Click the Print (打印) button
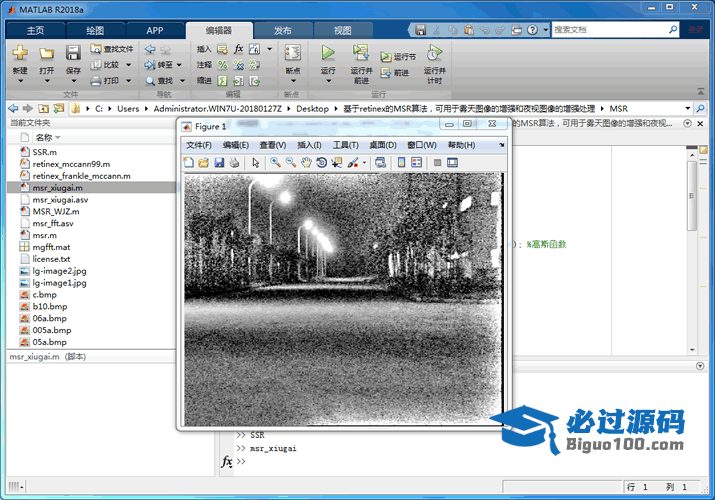Screen dimensions: 715x500 pyautogui.click(x=106, y=81)
